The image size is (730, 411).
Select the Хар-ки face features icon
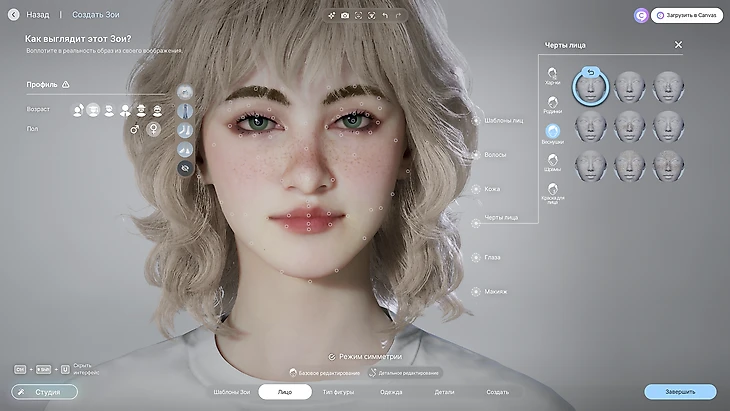tap(552, 74)
